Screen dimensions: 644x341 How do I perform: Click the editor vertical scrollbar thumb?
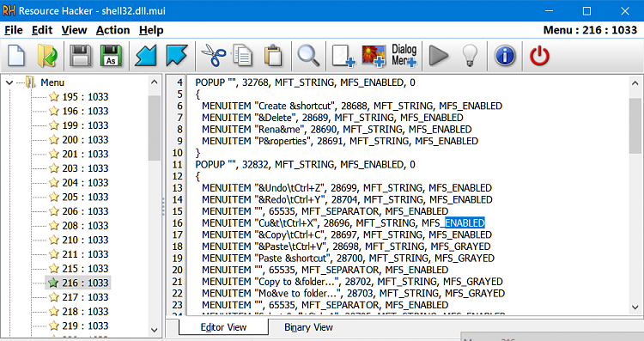pos(635,125)
